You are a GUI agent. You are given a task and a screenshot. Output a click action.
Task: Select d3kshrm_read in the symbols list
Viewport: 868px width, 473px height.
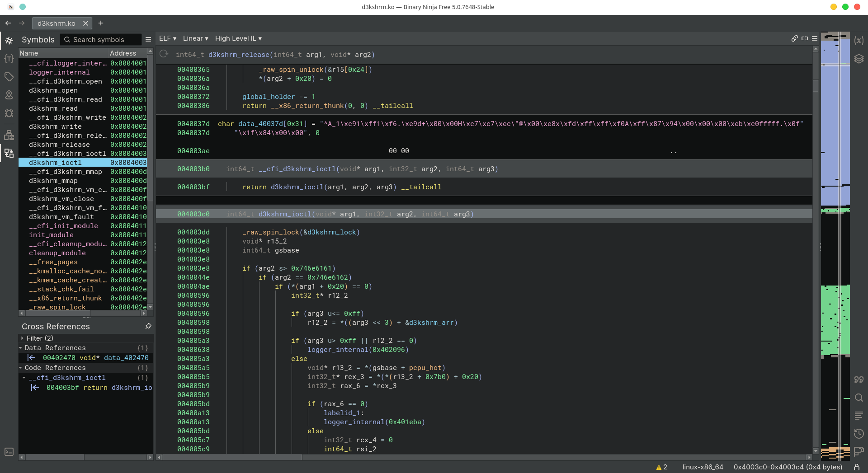pyautogui.click(x=83, y=108)
